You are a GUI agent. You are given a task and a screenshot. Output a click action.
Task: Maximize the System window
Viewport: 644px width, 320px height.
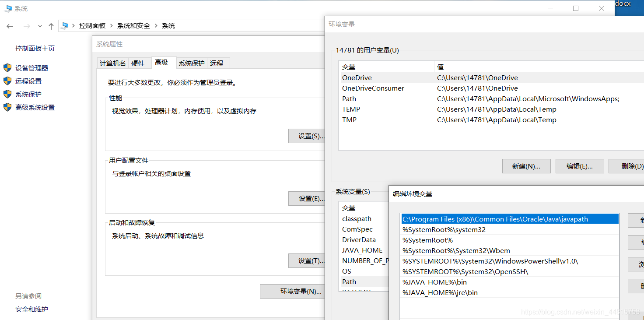tap(576, 8)
